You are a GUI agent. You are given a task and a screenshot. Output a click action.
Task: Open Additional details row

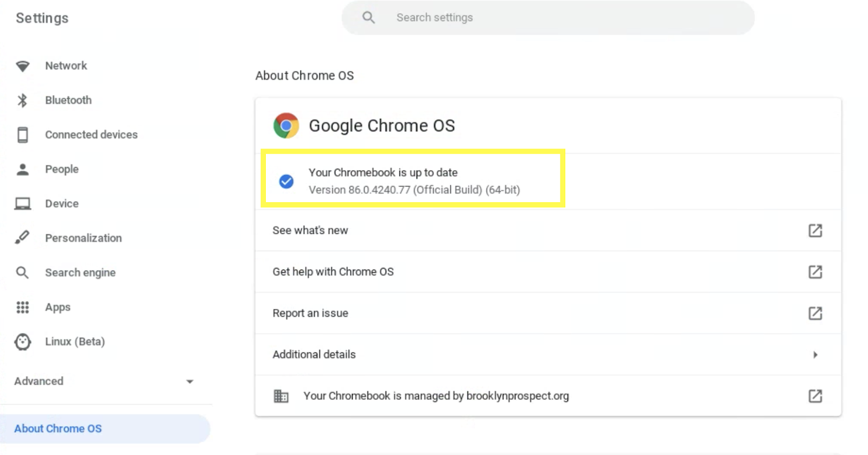click(548, 355)
